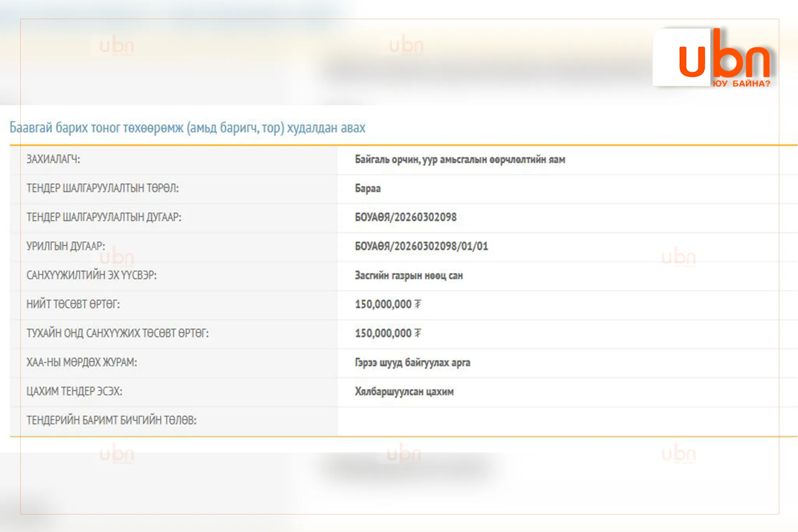
Task: Select ТУХАЙН ОНД САНХҮҮЖИХ ТӨСӨВТ ӨРТӨГ label
Action: pyautogui.click(x=117, y=333)
